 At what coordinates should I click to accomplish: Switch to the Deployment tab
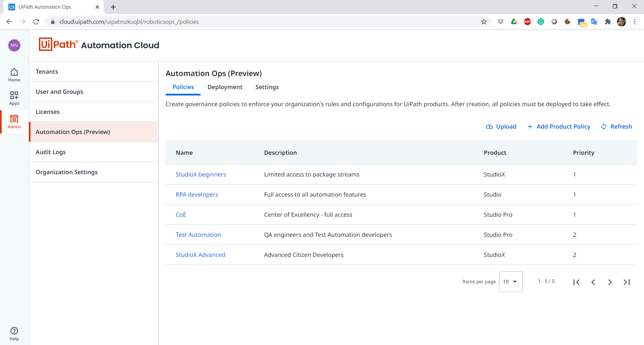click(225, 87)
